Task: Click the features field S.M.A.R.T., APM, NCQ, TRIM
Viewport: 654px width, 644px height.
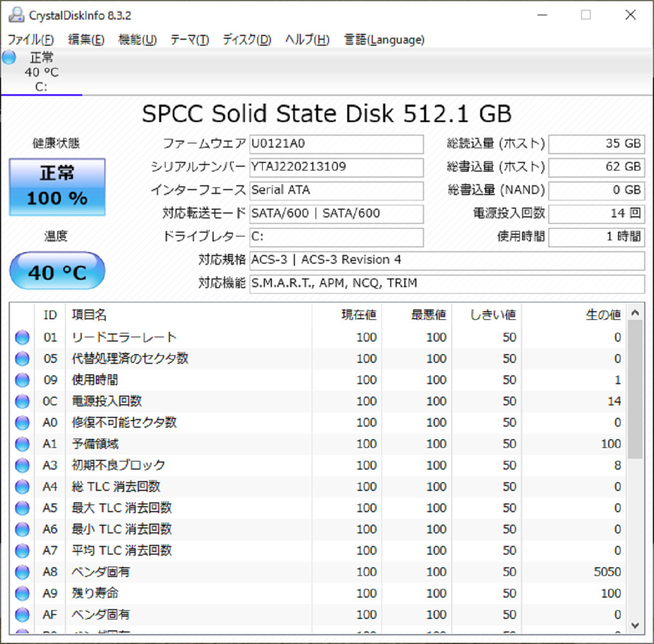Action: click(447, 283)
